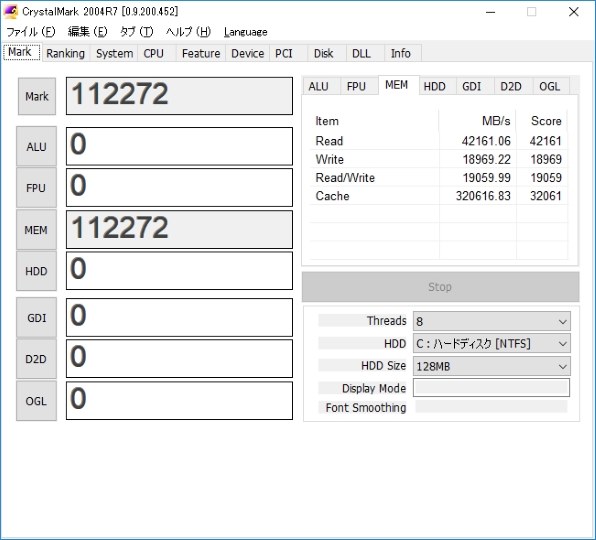
Task: Expand the HDD Size dropdown showing 128MB
Action: click(492, 366)
